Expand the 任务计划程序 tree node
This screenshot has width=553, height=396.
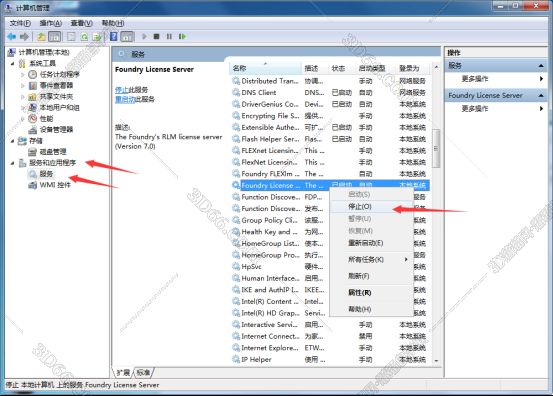23,75
